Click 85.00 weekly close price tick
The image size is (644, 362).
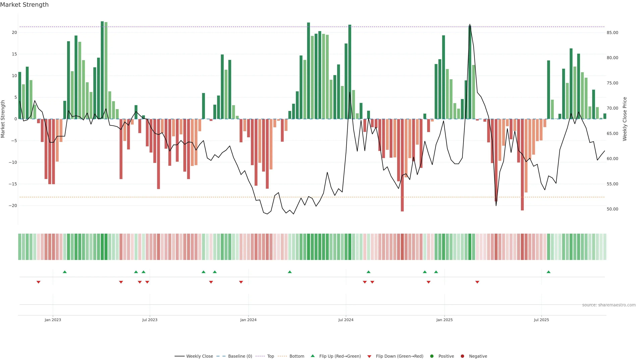(612, 33)
